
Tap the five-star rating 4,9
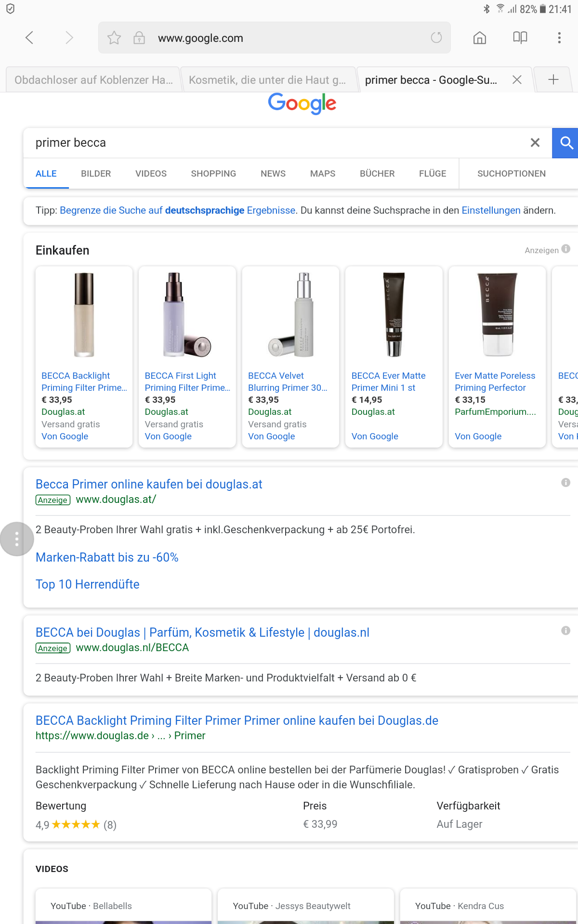76,825
